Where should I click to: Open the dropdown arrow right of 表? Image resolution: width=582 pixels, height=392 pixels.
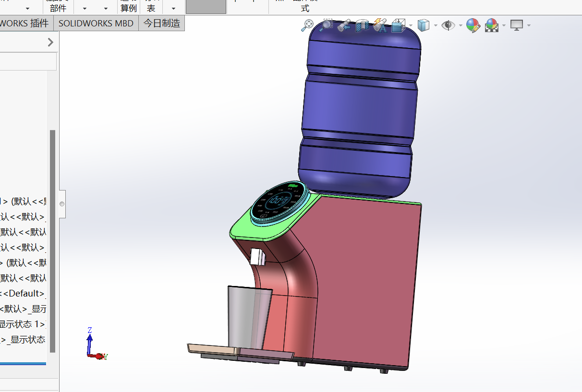coord(173,8)
